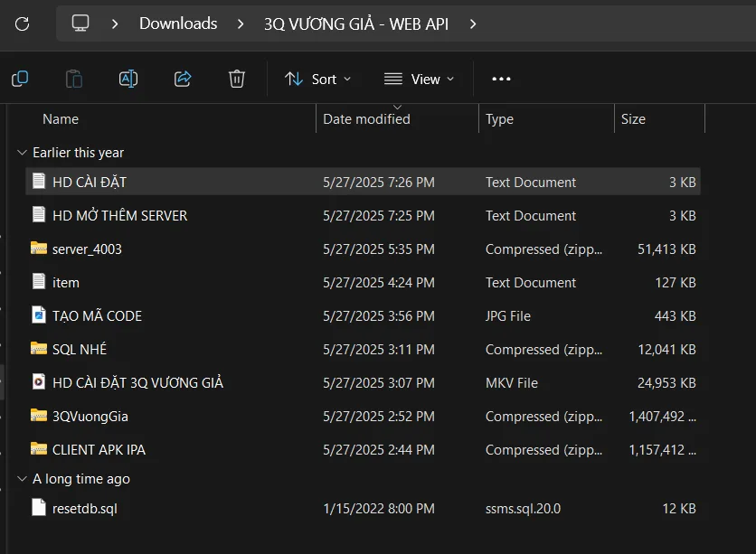Delete the selection via the trash icon
The image size is (756, 554).
point(237,79)
